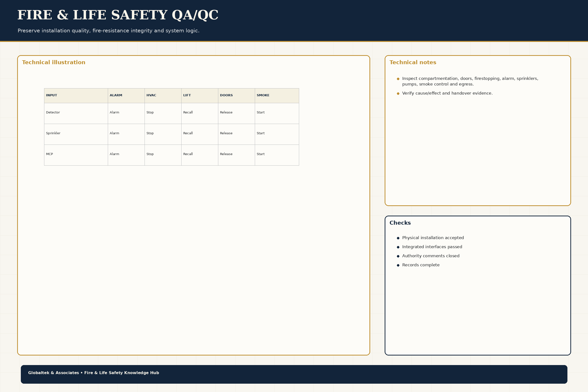This screenshot has height=392, width=588.
Task: Select the subtitle beginning 'Preserve installation quality'
Action: tap(109, 31)
